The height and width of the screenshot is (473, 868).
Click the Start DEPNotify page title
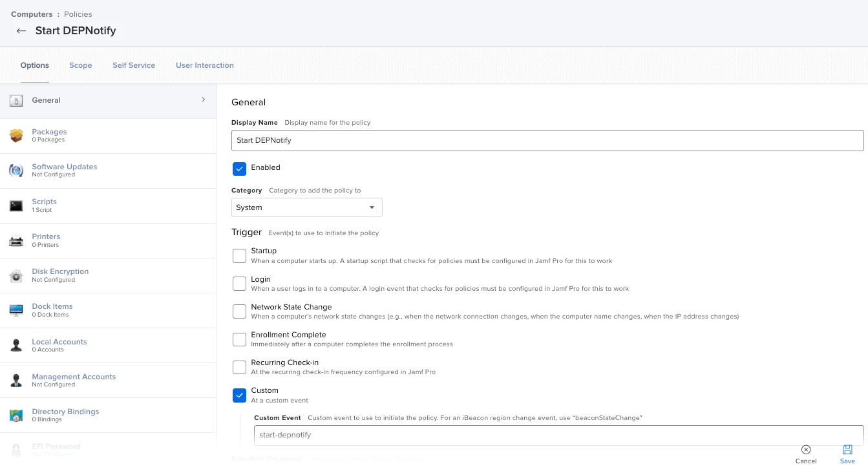point(76,31)
